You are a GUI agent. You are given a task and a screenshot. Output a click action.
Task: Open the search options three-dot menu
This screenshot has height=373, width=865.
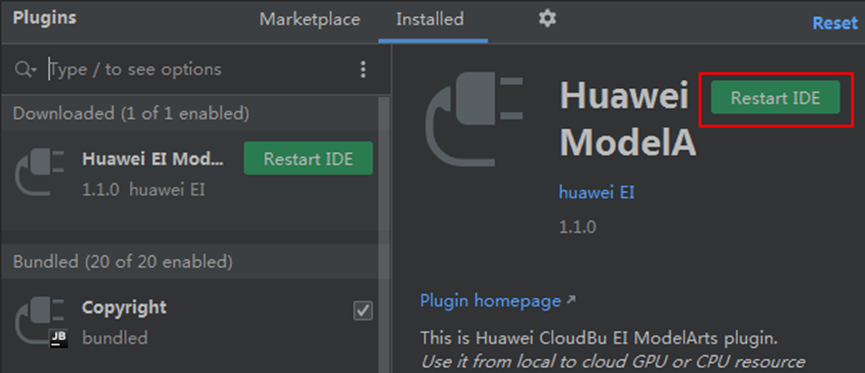(362, 70)
